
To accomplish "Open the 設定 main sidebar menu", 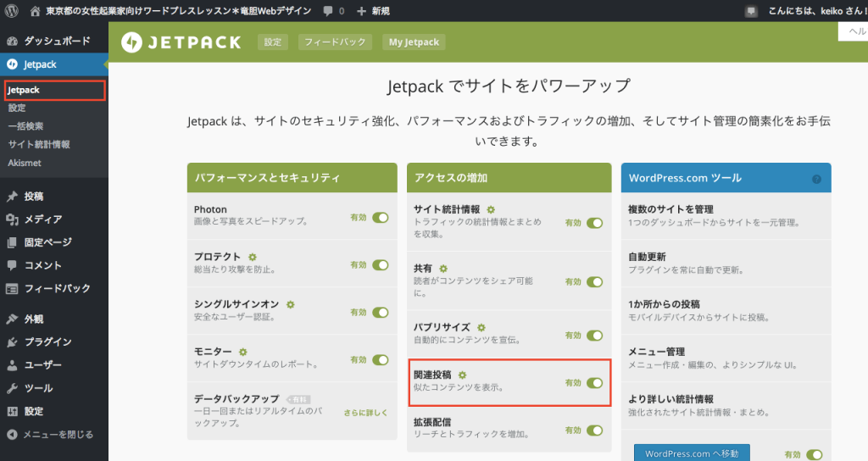I will coord(54,411).
